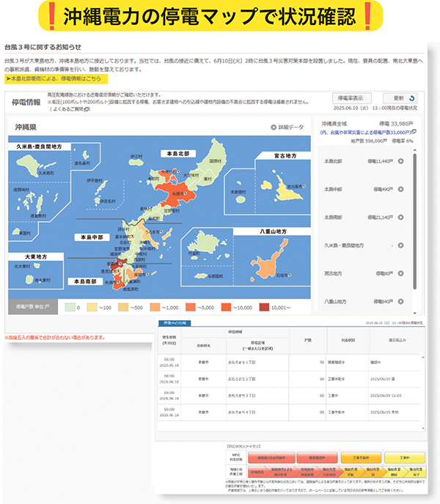Select 本島北部 label on the map

(x=178, y=154)
